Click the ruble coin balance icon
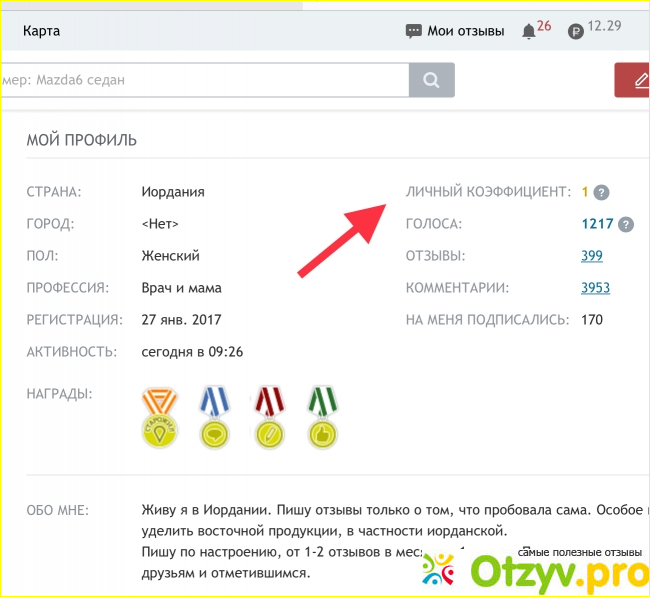The image size is (650, 597). [x=575, y=32]
